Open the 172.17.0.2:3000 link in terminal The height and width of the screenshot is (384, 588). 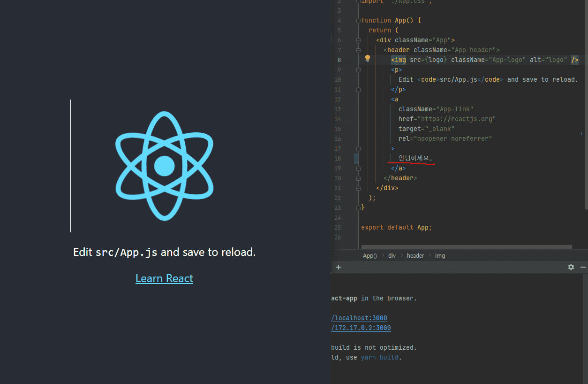pyautogui.click(x=361, y=328)
